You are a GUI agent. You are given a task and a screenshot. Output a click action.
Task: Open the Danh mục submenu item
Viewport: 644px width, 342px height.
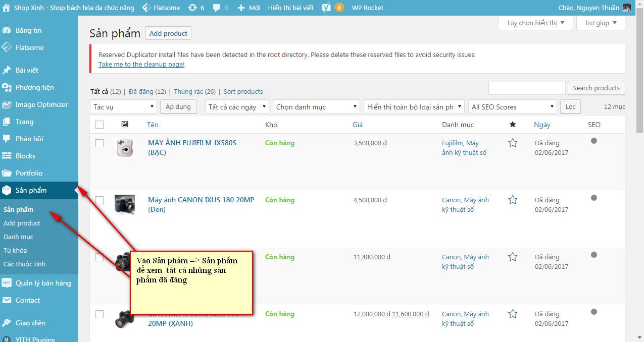coord(18,237)
